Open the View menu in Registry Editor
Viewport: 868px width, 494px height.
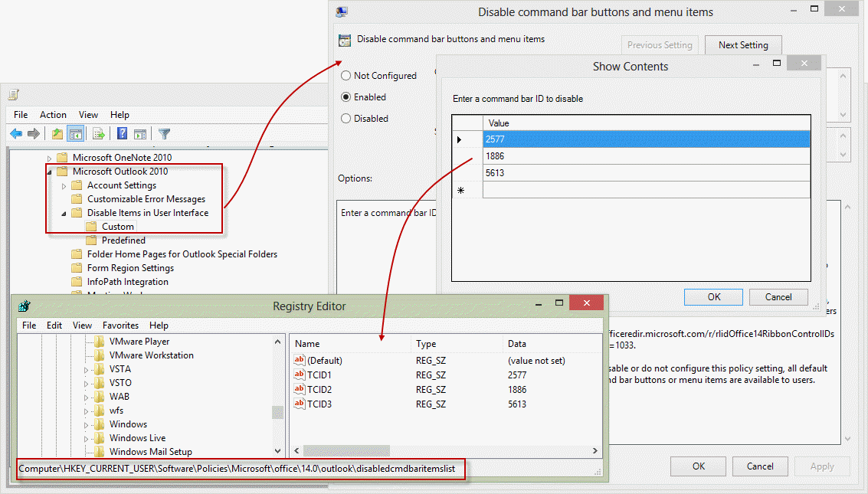pyautogui.click(x=82, y=326)
